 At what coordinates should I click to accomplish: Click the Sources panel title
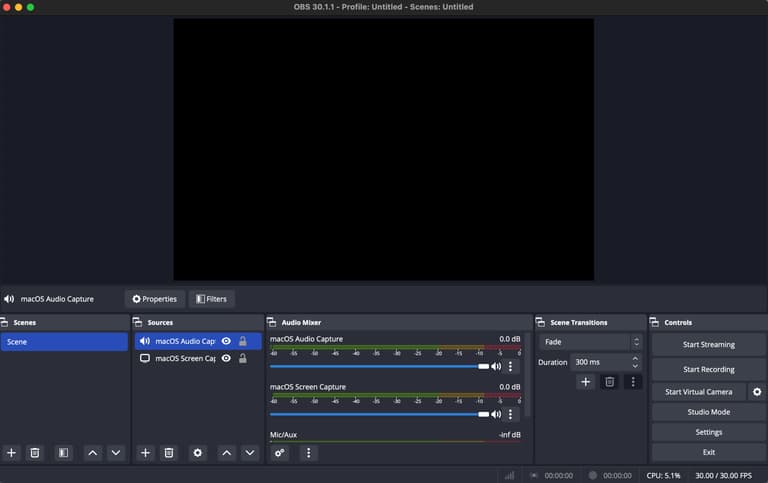(160, 322)
